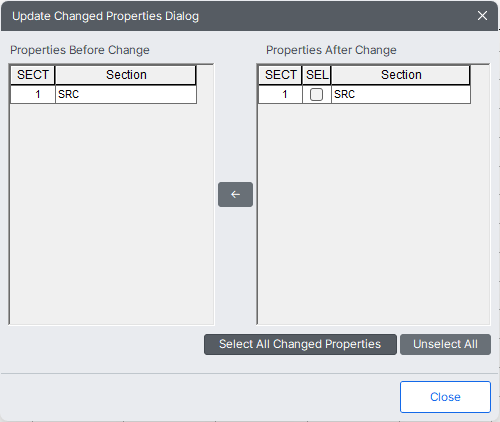Click SECT column header in Before Change table

[33, 75]
